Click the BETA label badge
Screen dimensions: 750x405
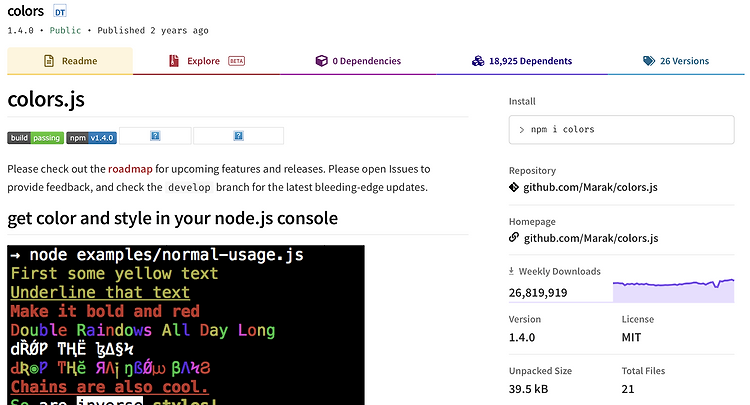point(236,61)
